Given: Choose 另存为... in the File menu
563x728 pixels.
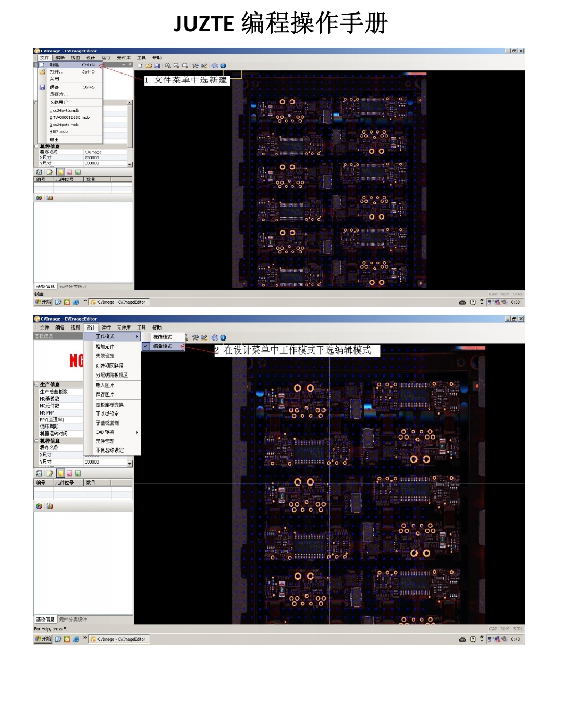Looking at the screenshot, I should (x=70, y=94).
